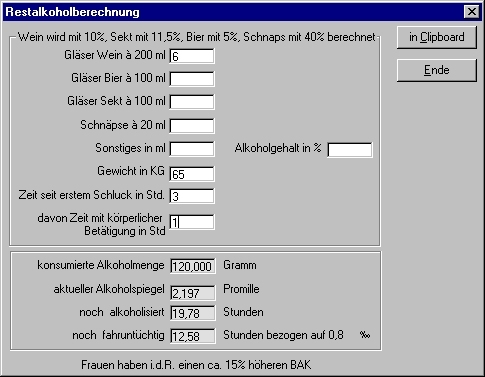Focus the körperliche Betätigung in Std field
The height and width of the screenshot is (377, 485).
coord(192,222)
